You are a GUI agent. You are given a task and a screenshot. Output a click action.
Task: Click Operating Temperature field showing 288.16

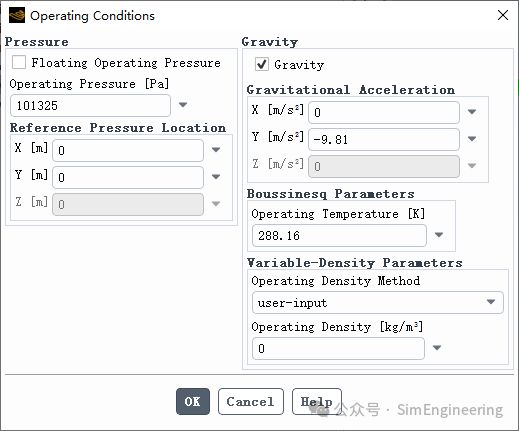point(339,235)
